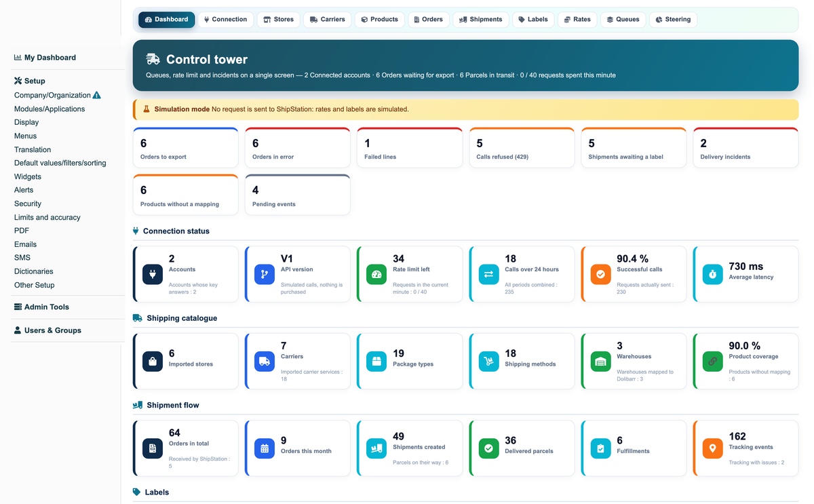Screen dimensions: 814x504
Task: Open Dictionaries in the Setup menu
Action: pos(34,271)
